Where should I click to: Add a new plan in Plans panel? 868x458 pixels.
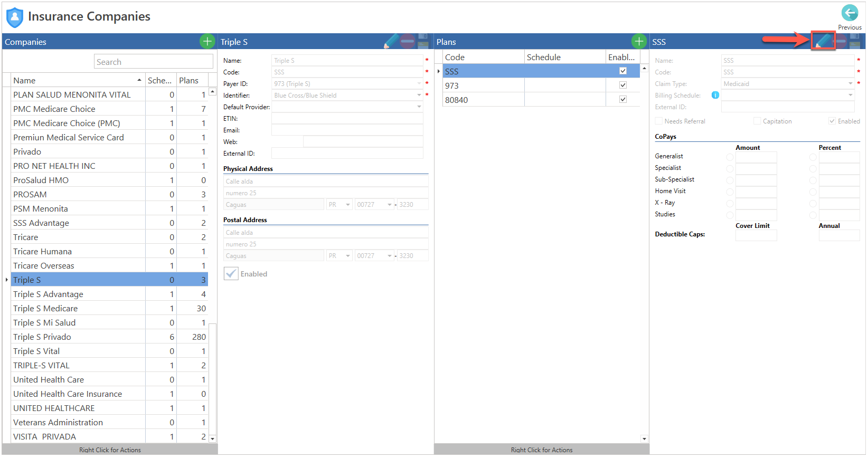click(639, 41)
